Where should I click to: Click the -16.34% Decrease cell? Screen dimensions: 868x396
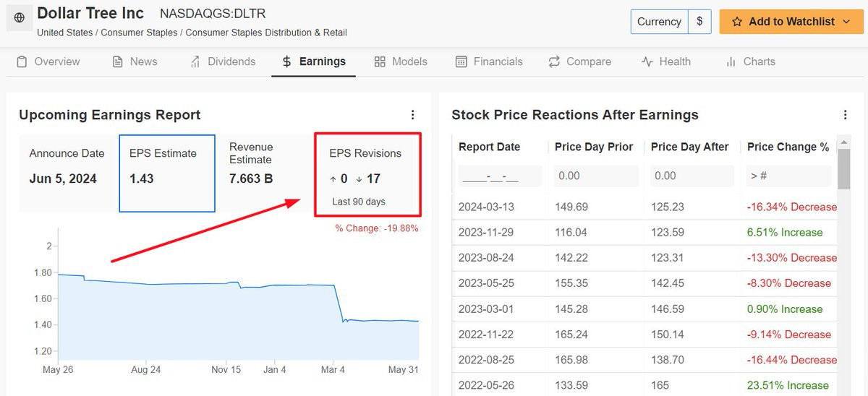[x=791, y=207]
